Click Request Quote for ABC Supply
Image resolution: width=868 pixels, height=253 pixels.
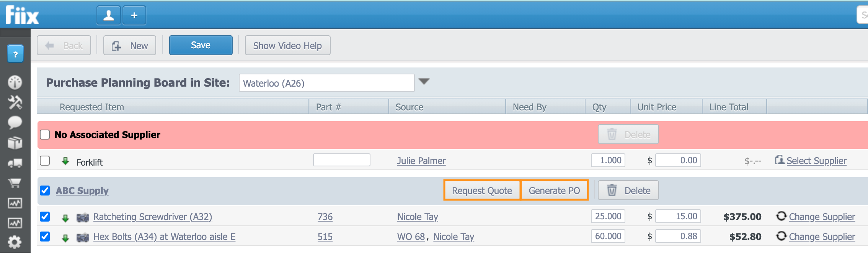point(482,191)
